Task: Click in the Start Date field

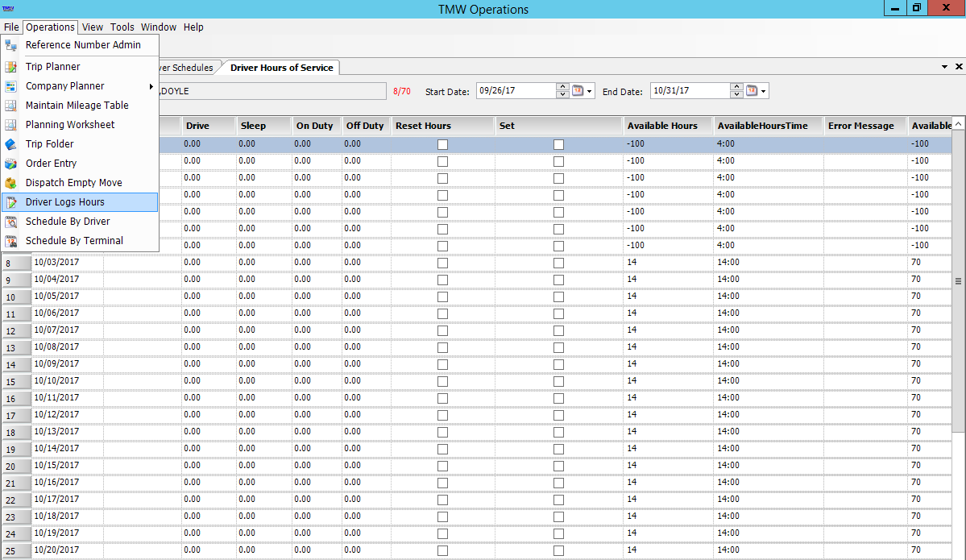Action: [x=516, y=91]
